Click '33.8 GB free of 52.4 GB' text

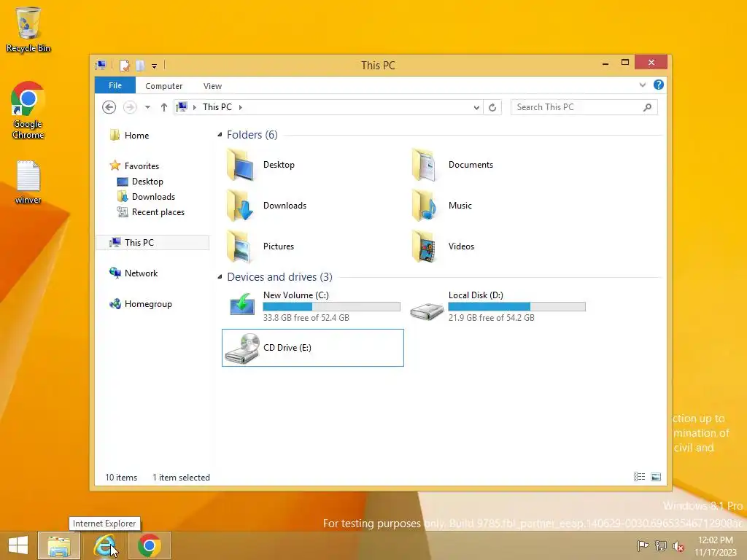point(306,318)
